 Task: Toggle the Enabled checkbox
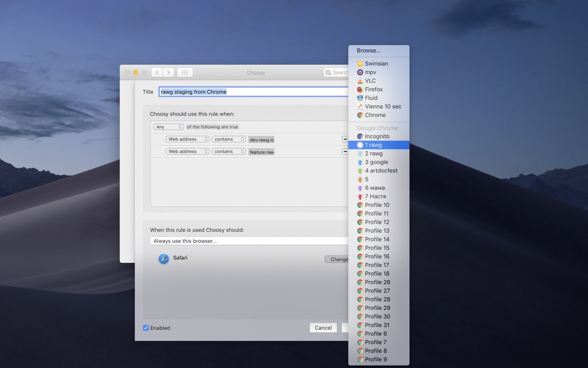[x=146, y=328]
